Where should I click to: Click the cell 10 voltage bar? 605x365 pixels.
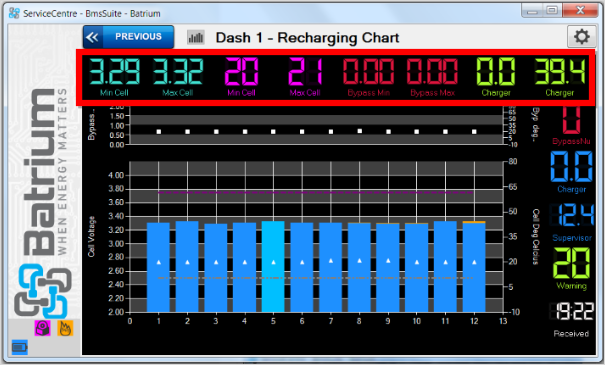click(x=417, y=267)
